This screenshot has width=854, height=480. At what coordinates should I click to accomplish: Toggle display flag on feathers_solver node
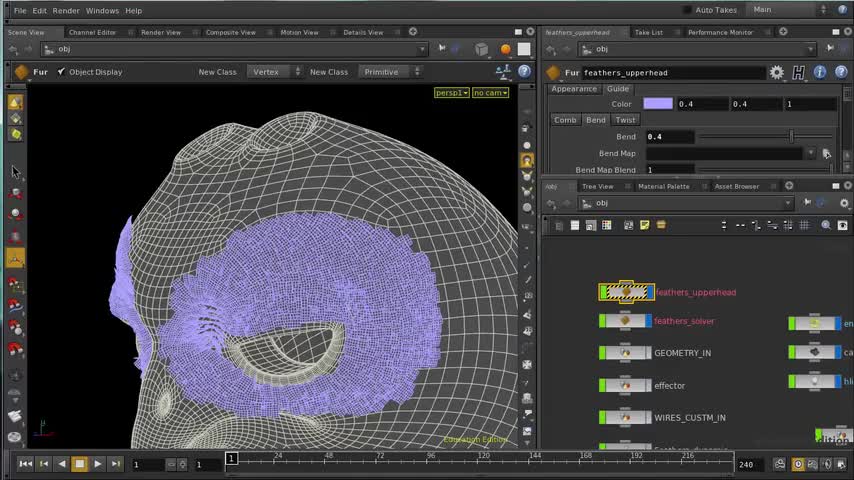click(x=647, y=321)
